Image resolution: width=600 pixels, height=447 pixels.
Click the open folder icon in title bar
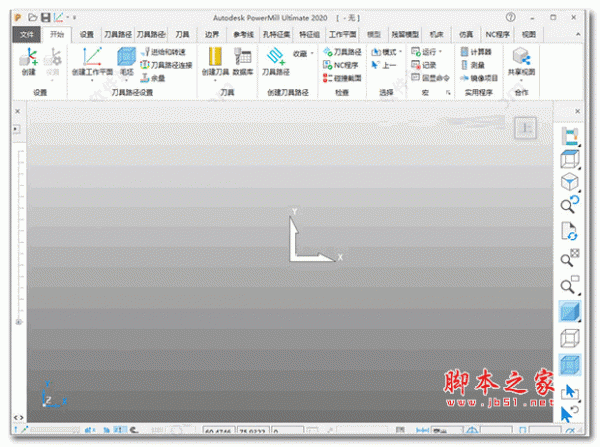(x=33, y=17)
